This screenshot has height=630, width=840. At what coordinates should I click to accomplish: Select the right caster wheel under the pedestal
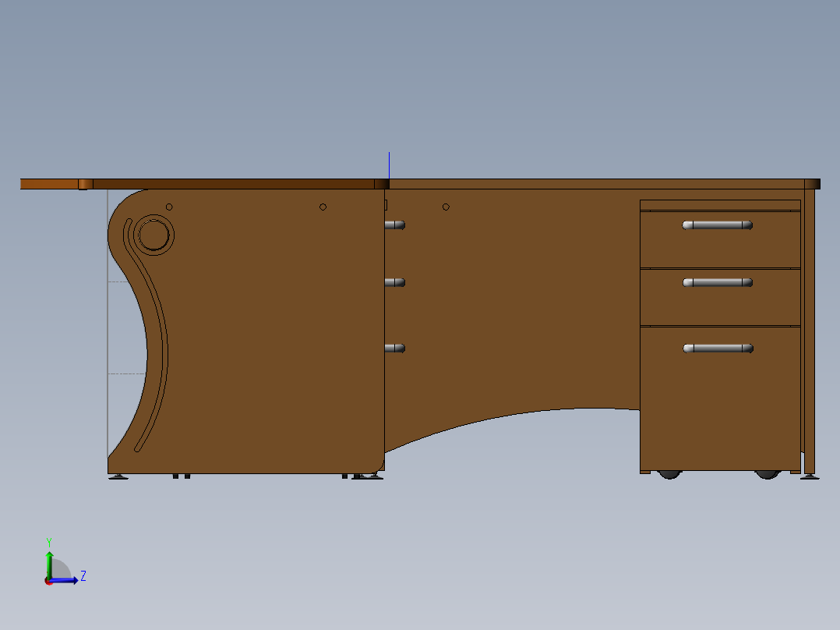point(767,475)
